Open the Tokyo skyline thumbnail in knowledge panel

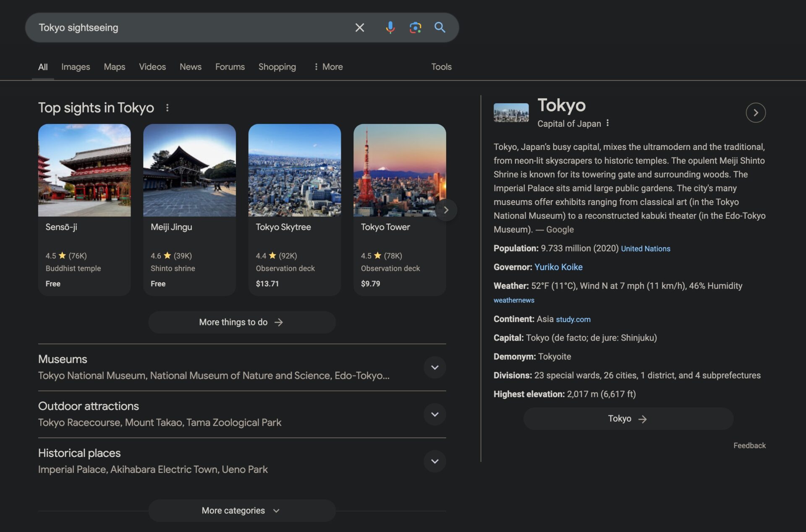pos(511,113)
